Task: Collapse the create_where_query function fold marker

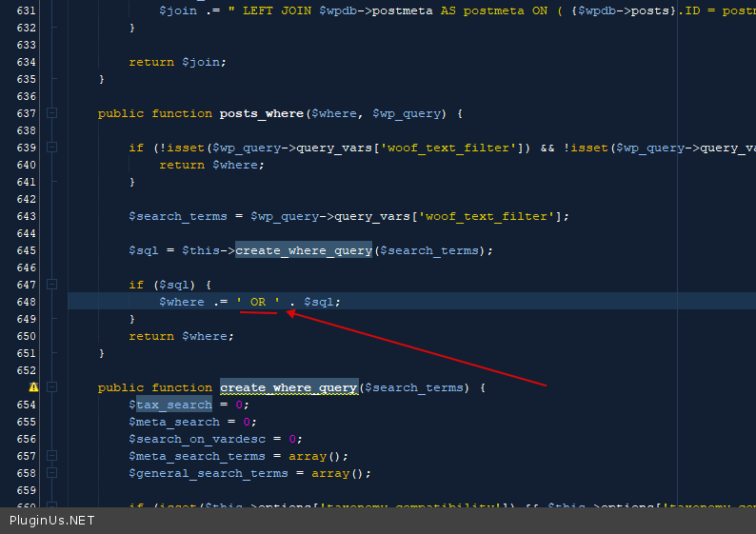Action: (x=52, y=387)
